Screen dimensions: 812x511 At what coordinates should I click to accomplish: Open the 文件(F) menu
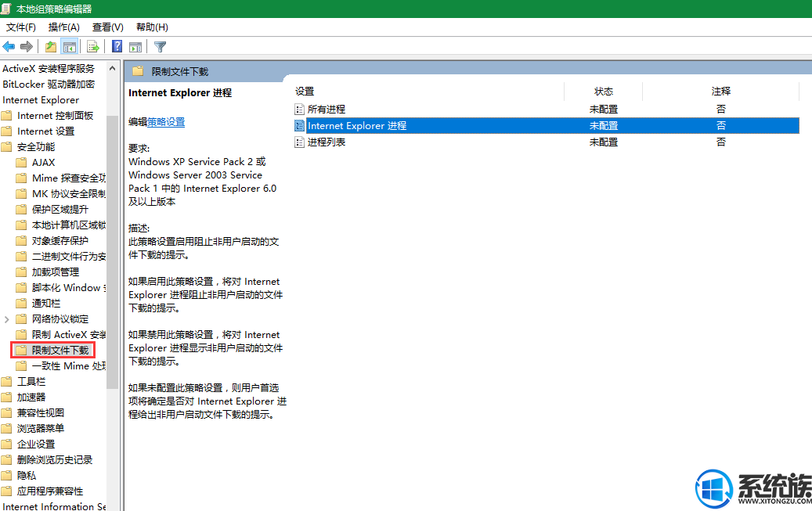pos(20,27)
